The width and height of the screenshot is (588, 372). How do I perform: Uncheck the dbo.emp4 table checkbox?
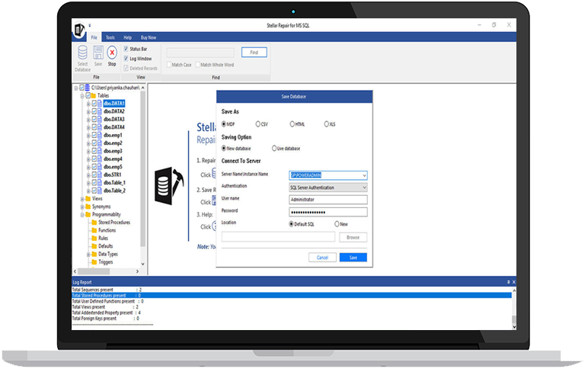94,159
